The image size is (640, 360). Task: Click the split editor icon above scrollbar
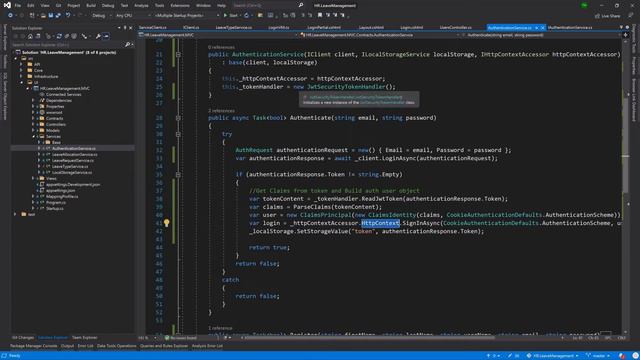[625, 35]
